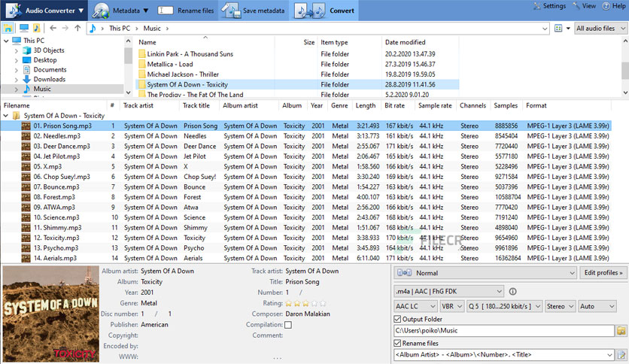Click the music note file icon beside the computer icon

[x=37, y=28]
